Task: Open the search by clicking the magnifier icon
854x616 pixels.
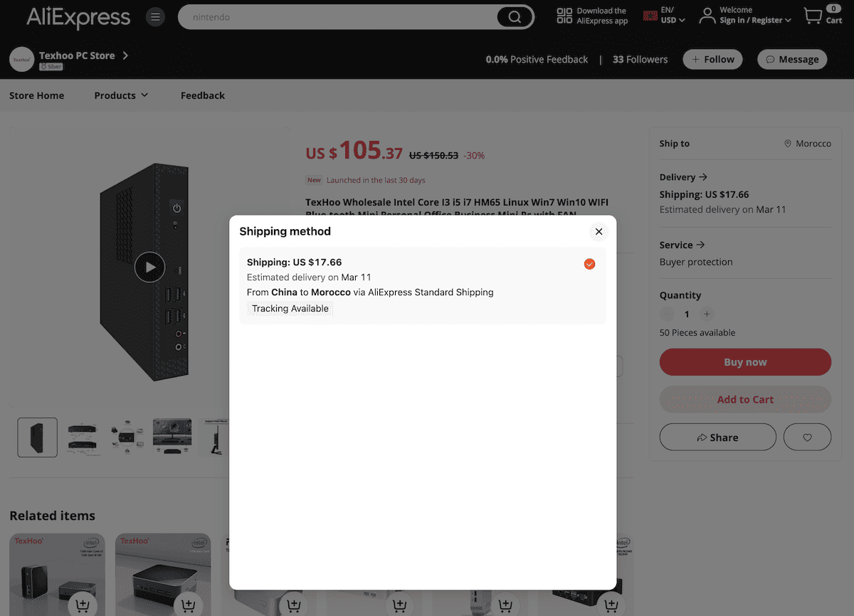Action: tap(514, 16)
